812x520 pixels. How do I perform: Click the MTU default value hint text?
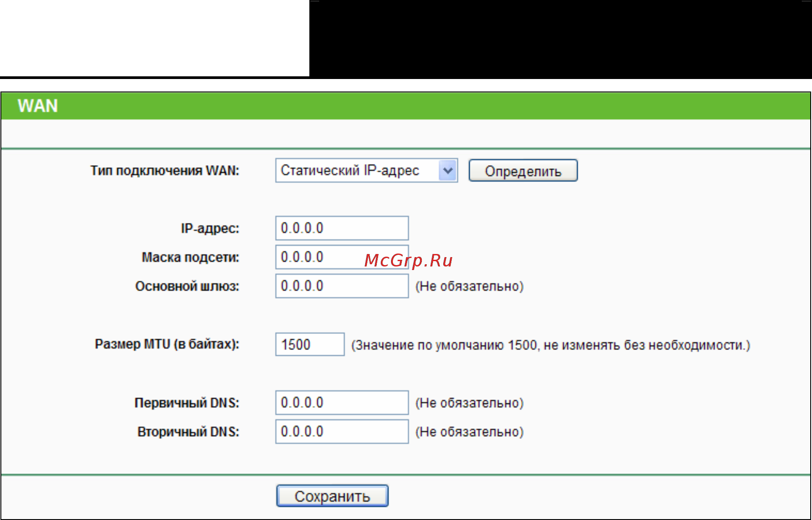[x=551, y=345]
